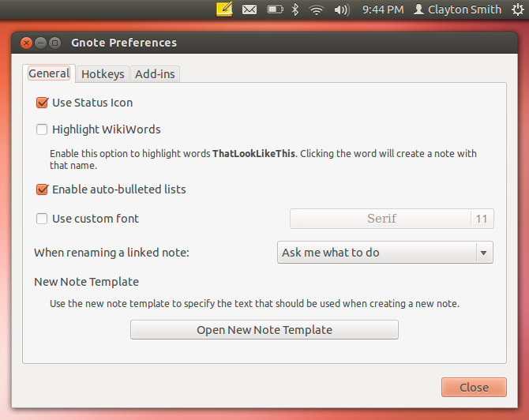The height and width of the screenshot is (420, 529).
Task: Open the Bluetooth indicator menu
Action: (296, 9)
